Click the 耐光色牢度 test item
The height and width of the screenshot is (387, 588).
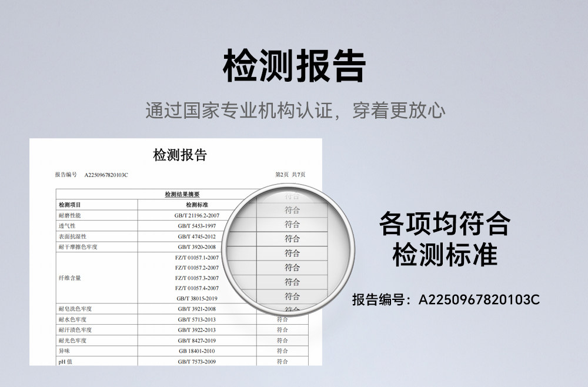tap(72, 341)
